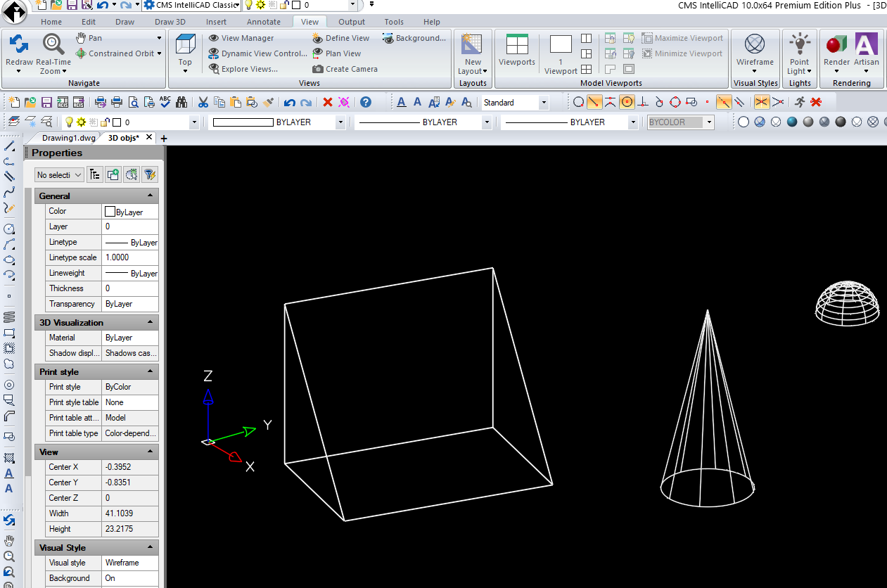Toggle Center entity snap

pos(627,103)
